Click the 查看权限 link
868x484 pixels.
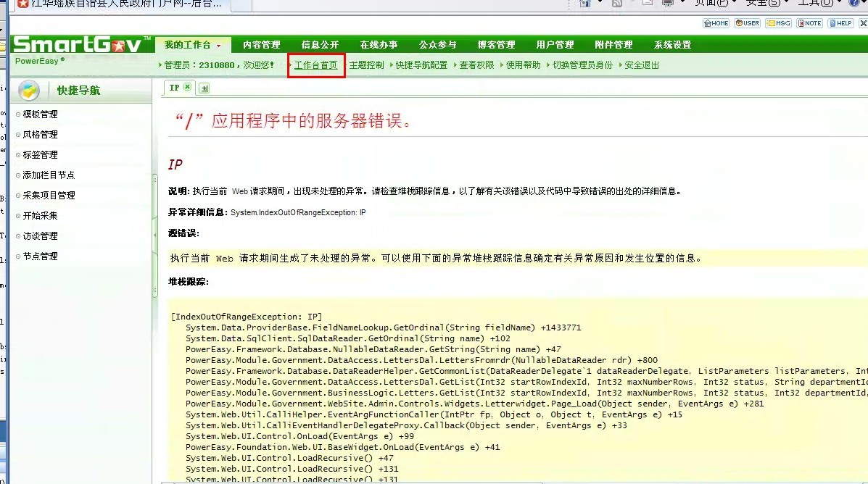(476, 65)
